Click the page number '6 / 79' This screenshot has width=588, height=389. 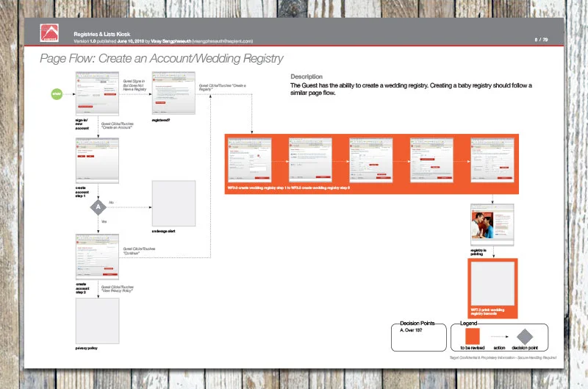[541, 40]
